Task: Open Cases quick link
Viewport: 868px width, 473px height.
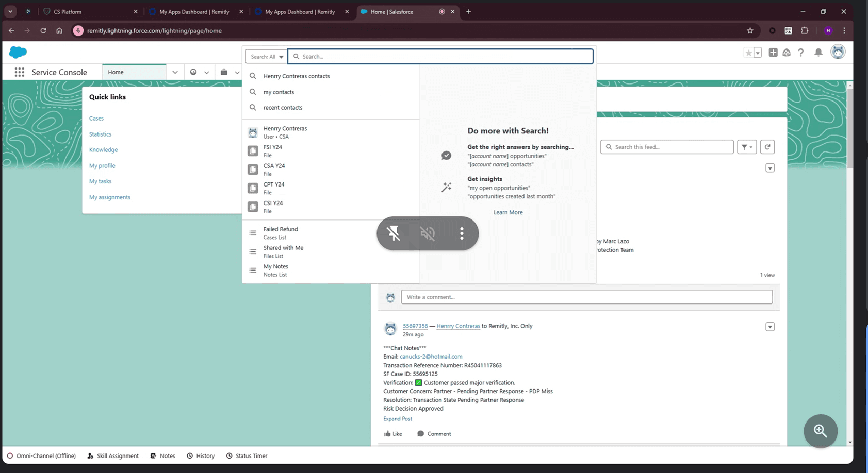Action: click(96, 119)
